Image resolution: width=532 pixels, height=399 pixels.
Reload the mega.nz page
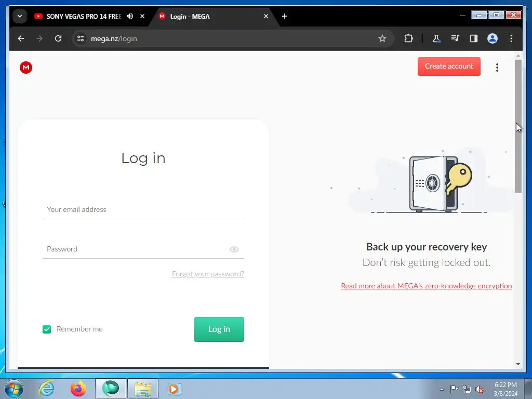pos(58,38)
